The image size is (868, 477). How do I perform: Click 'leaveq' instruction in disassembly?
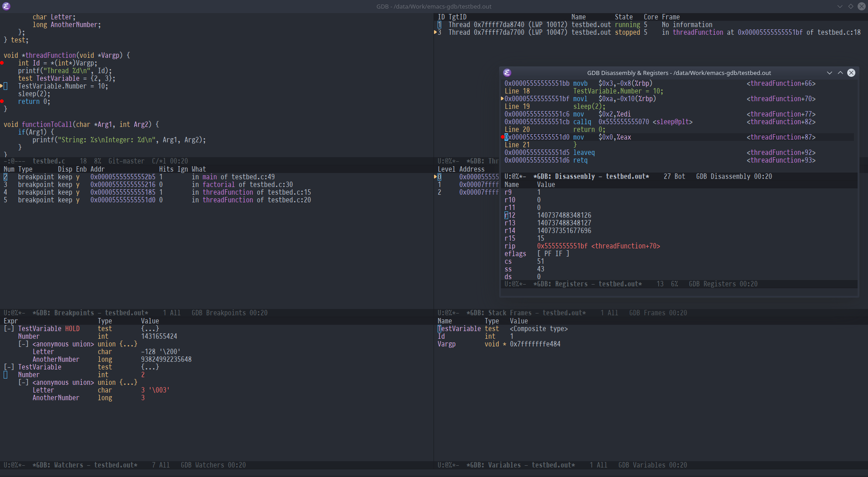(584, 153)
